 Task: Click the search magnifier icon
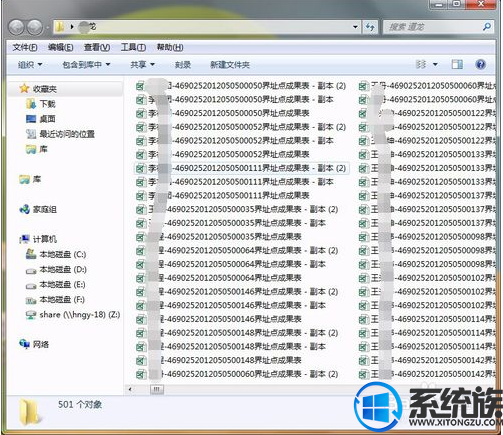pyautogui.click(x=487, y=27)
